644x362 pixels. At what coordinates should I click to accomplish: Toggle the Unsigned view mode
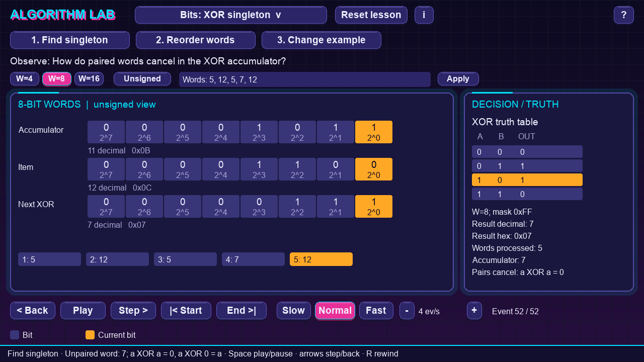coord(142,79)
